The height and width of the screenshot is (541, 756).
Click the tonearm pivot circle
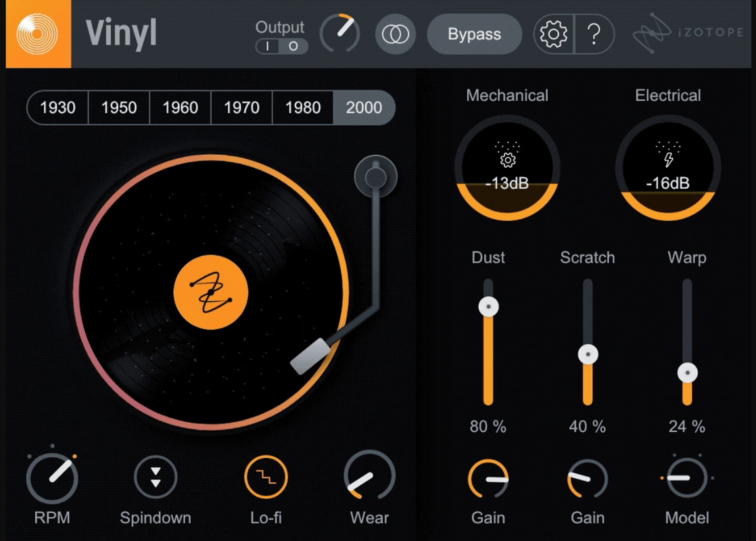coord(375,177)
